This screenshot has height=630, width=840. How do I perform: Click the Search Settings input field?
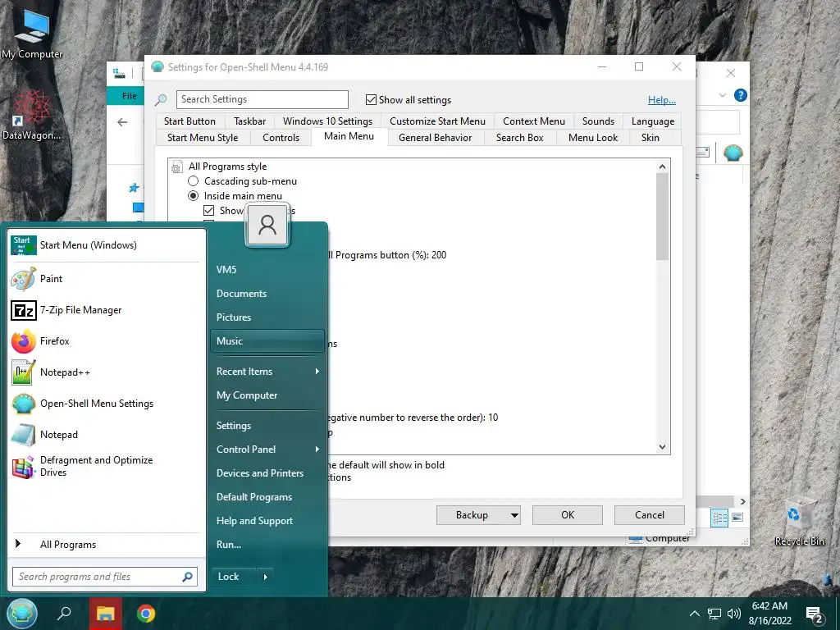(x=262, y=99)
